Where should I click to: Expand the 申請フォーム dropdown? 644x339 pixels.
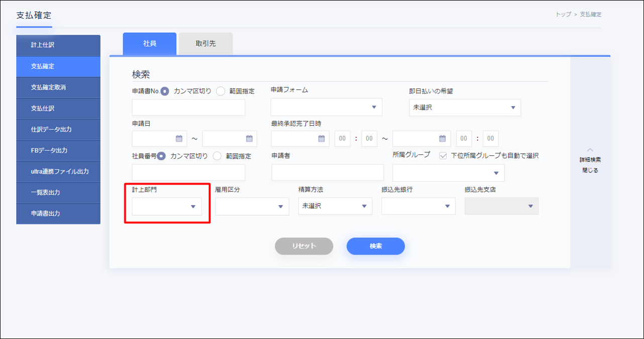tap(374, 107)
